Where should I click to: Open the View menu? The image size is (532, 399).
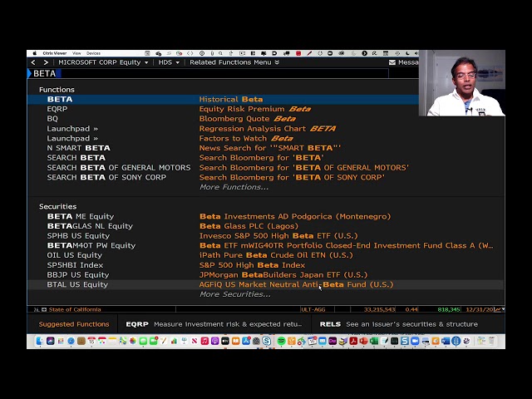(x=76, y=53)
